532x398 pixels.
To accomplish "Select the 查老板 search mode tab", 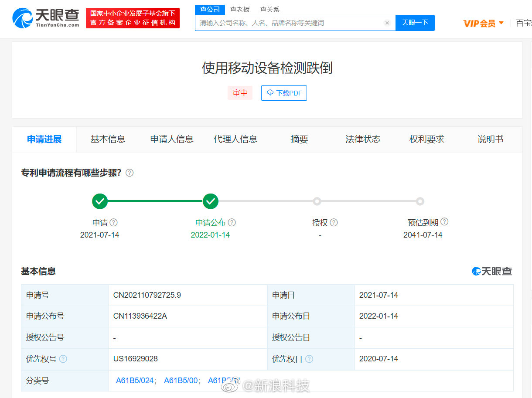I will click(240, 10).
